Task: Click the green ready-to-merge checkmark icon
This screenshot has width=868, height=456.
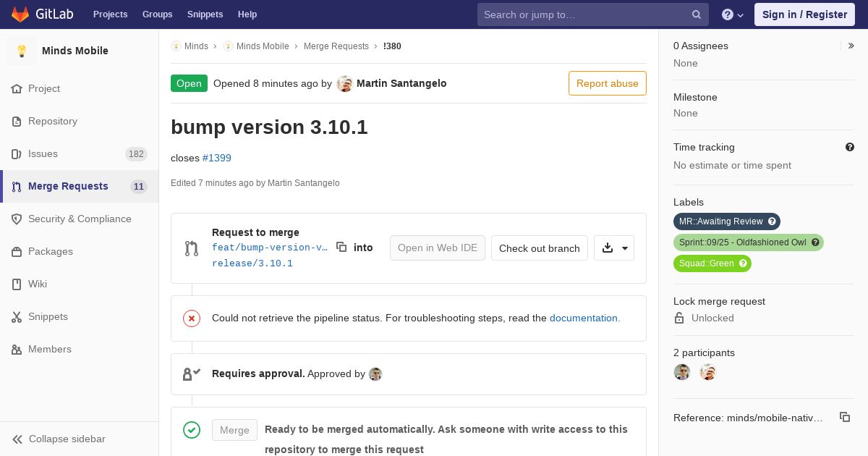Action: point(192,430)
